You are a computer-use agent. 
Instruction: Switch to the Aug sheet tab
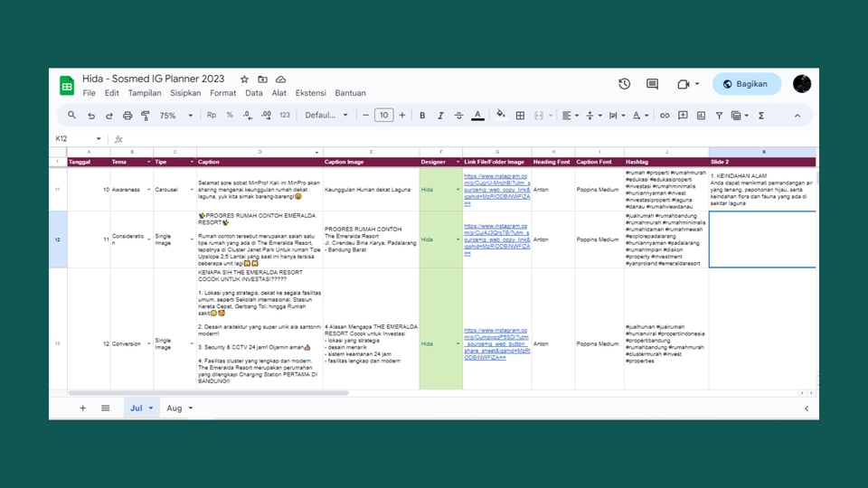click(179, 408)
